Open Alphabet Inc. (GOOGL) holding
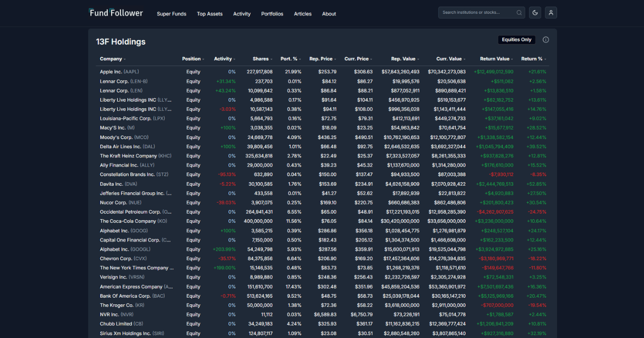 125,249
